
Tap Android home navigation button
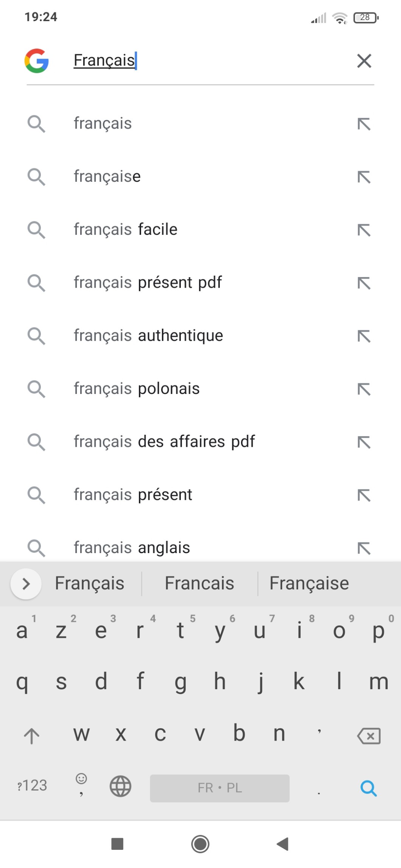coord(200,844)
